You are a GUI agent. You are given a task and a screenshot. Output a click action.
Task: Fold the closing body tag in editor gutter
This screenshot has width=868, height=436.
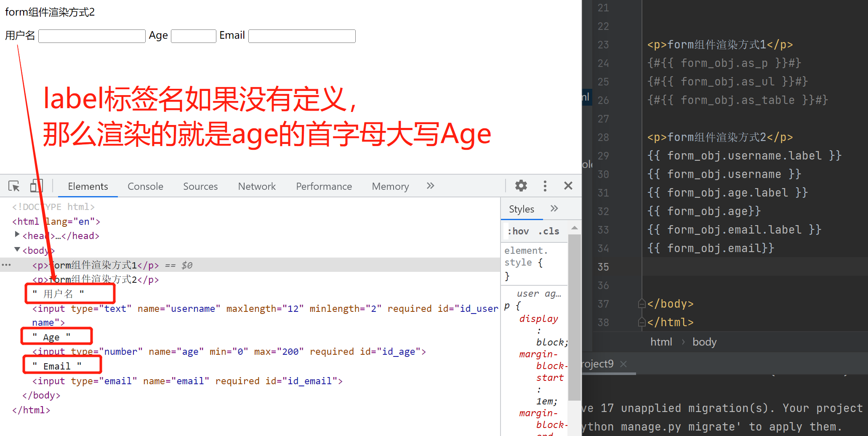[x=642, y=303]
